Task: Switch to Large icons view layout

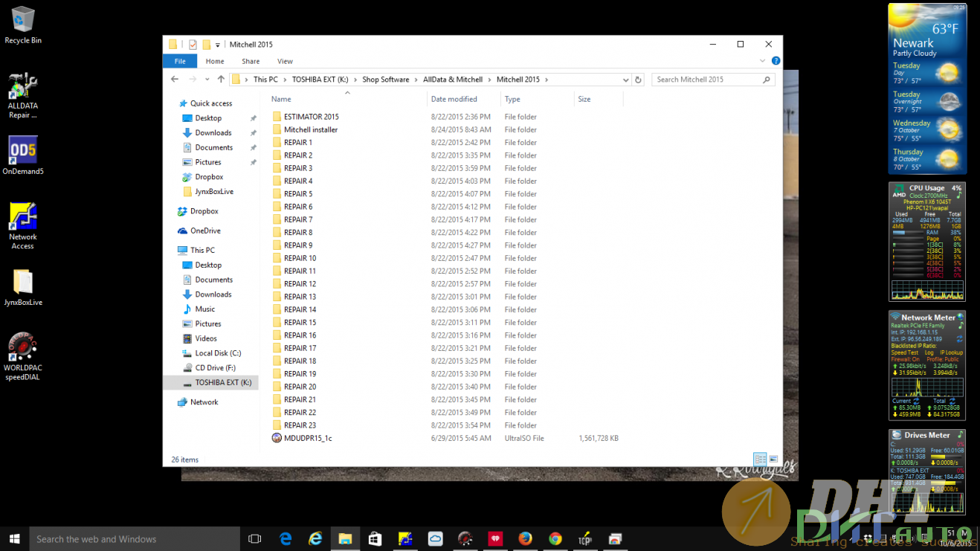Action: [x=773, y=460]
